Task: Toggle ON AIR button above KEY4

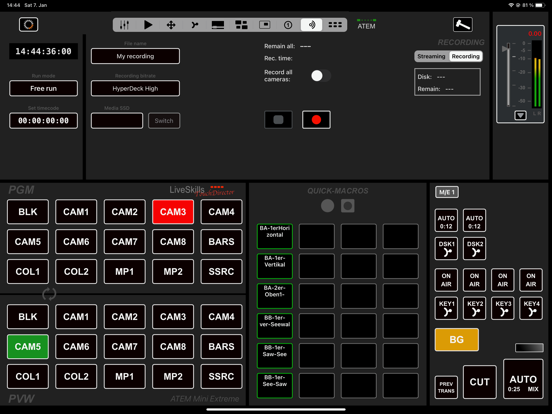Action: tap(531, 280)
